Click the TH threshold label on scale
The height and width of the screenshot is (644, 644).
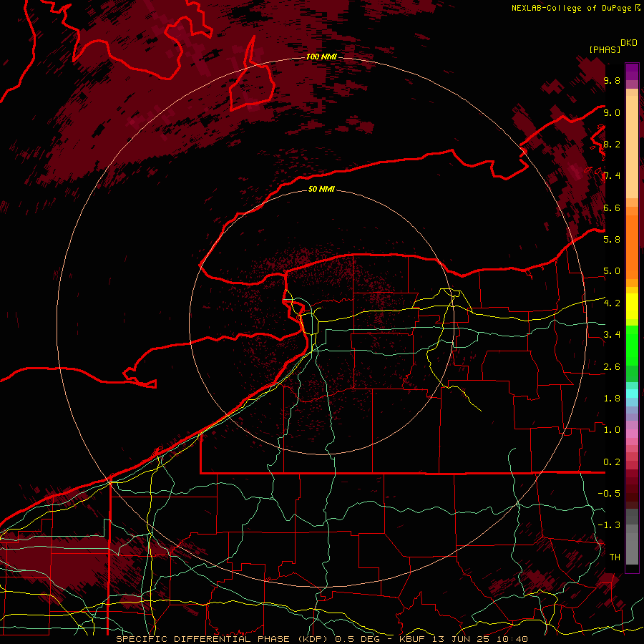[615, 557]
